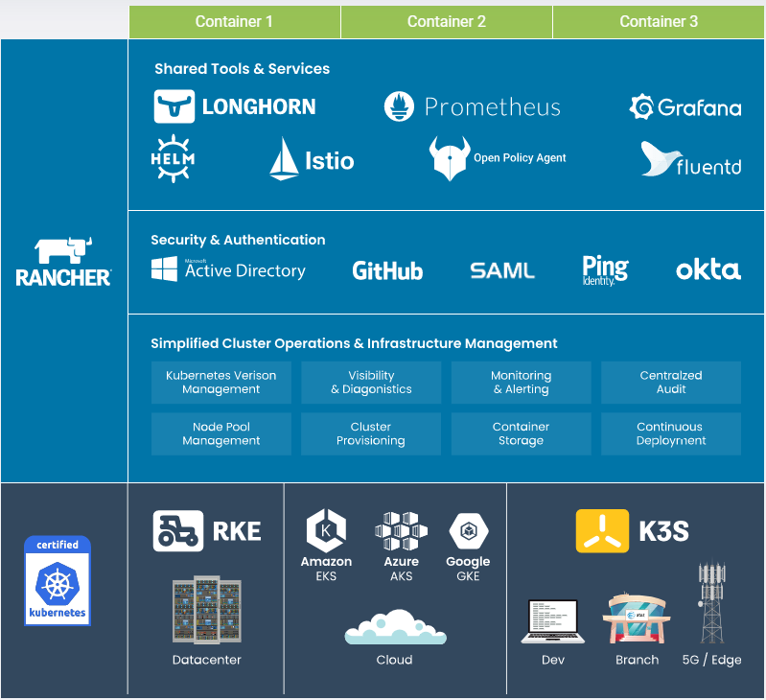
Task: Open Node Pool Management tile
Action: point(221,433)
